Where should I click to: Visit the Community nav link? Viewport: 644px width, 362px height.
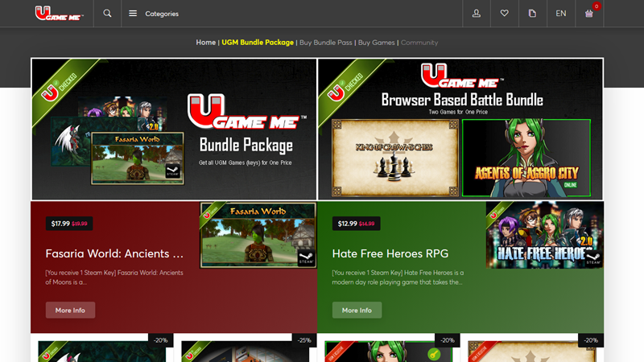[419, 42]
